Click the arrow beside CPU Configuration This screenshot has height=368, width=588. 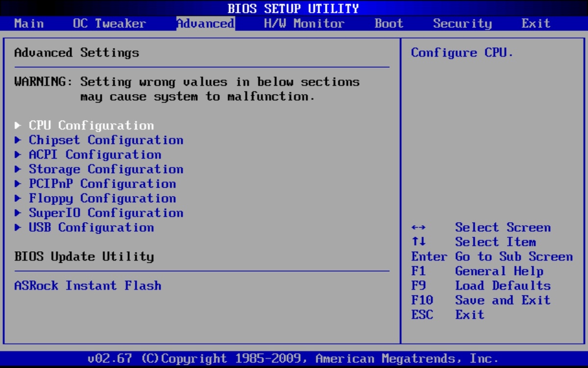[x=18, y=126]
